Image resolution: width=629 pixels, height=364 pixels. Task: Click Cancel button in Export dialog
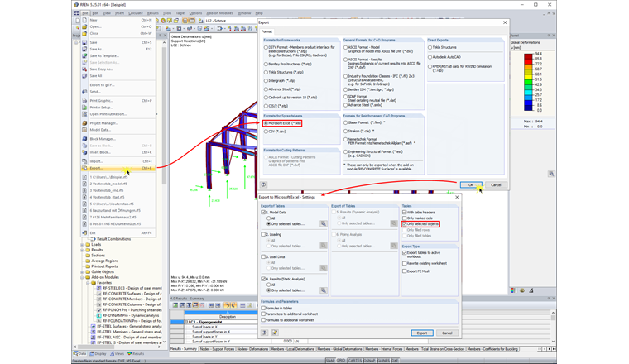click(496, 184)
